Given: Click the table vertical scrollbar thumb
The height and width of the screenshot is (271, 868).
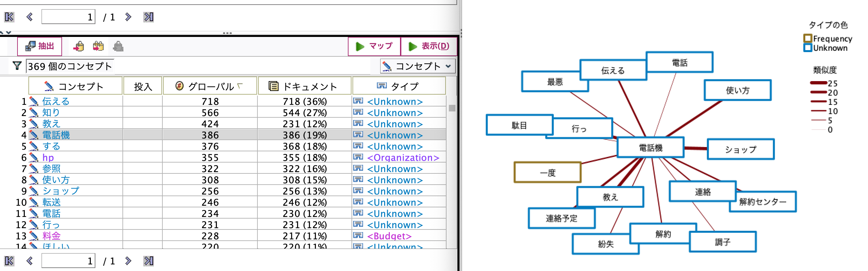Looking at the screenshot, I should pyautogui.click(x=452, y=108).
